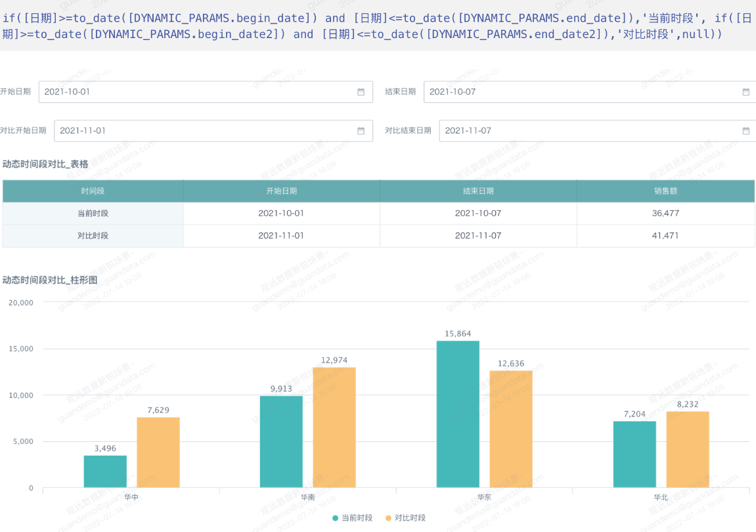Viewport: 756px width, 532px height.
Task: Toggle the 对比时段 legend entry
Action: 405,518
